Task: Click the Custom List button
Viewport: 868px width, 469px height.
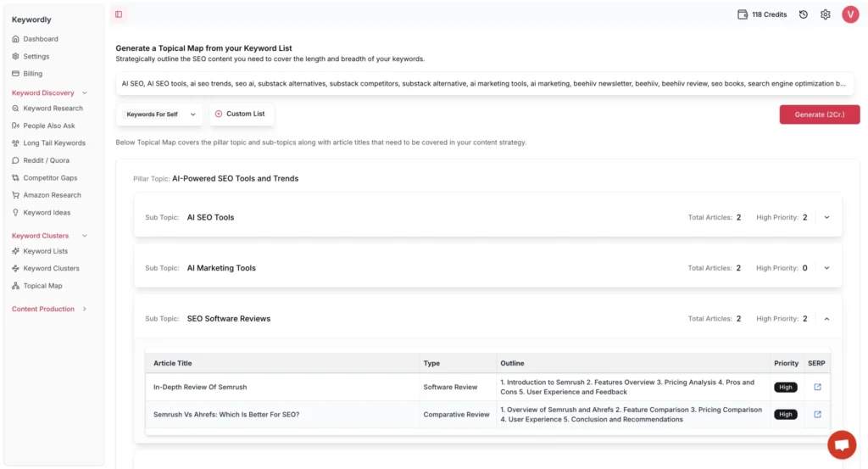Action: pos(240,114)
